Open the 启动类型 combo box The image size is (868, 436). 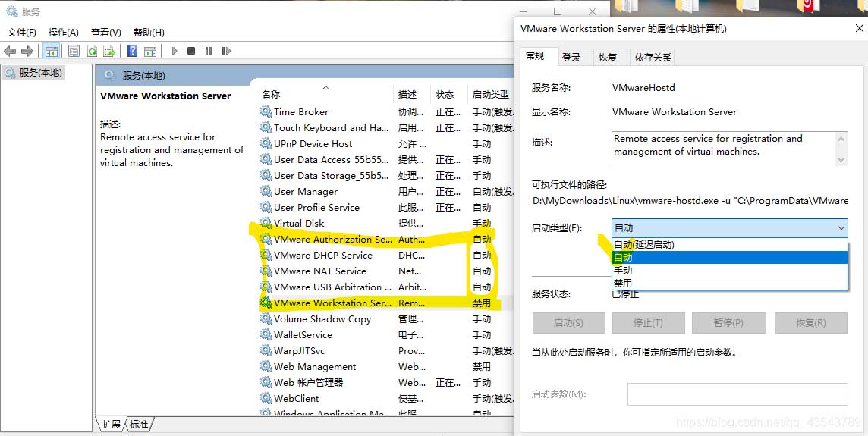[x=730, y=228]
